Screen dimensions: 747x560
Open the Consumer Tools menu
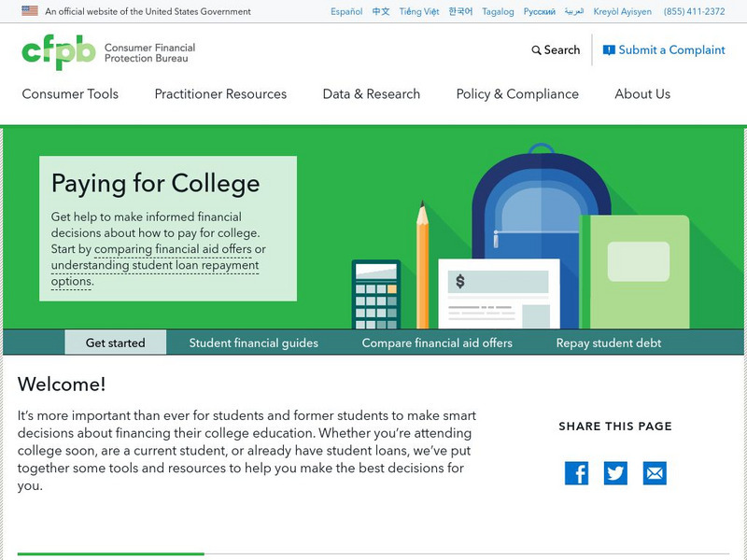point(70,94)
